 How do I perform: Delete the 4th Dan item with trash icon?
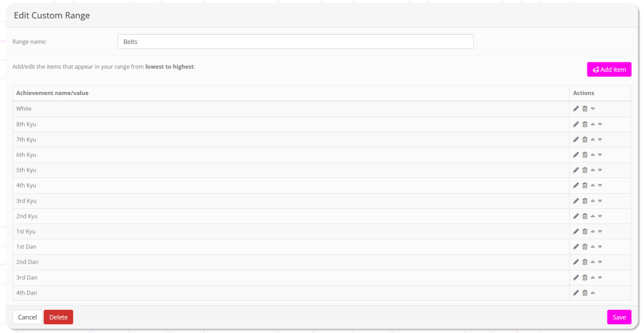click(x=585, y=293)
